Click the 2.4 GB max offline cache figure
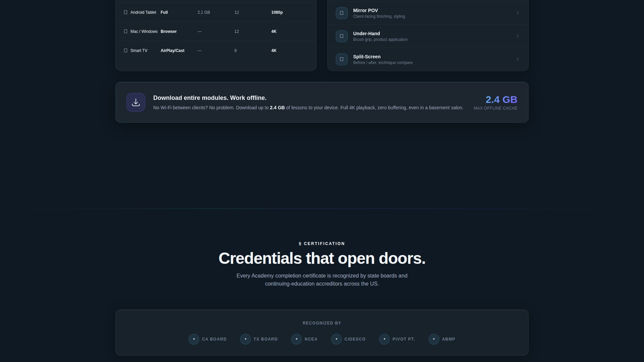Viewport: 644px width, 362px height. tap(501, 100)
